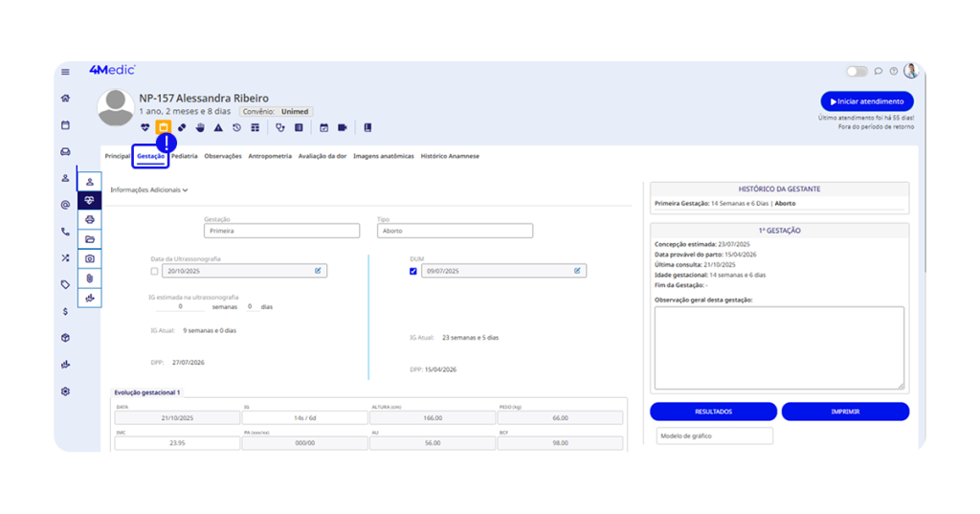Click the heartbeat icon under patient name

(145, 127)
